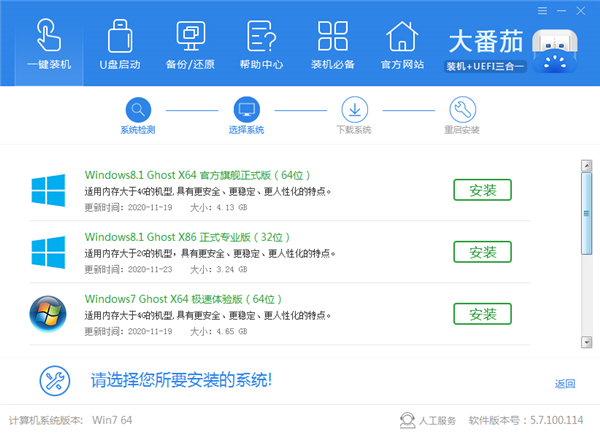Click the 人工服务 headset icon
600x434 pixels.
click(407, 420)
